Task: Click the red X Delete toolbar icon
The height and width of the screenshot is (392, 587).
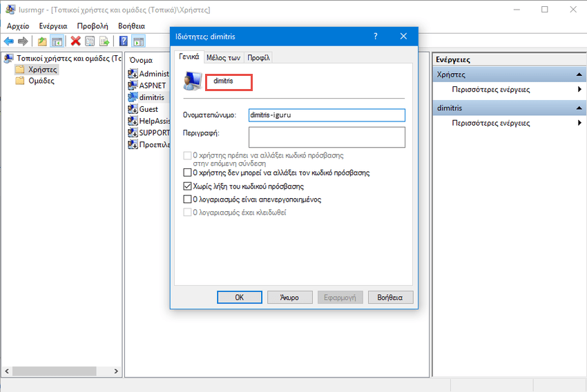Action: click(x=75, y=41)
